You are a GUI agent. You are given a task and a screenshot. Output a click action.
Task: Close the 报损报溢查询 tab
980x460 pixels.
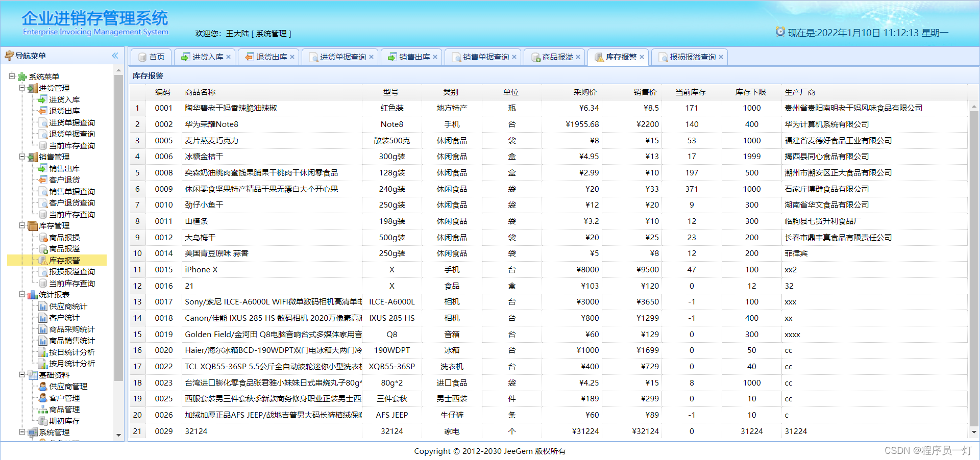pyautogui.click(x=721, y=57)
